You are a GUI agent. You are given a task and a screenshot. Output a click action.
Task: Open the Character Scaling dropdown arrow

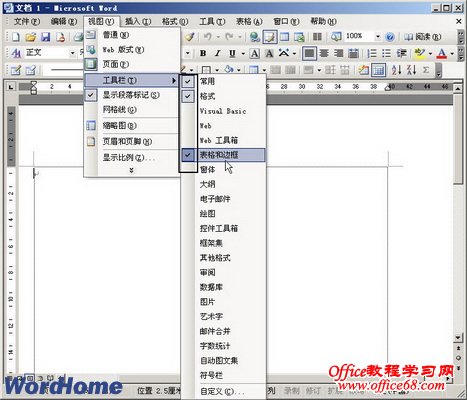tap(294, 54)
